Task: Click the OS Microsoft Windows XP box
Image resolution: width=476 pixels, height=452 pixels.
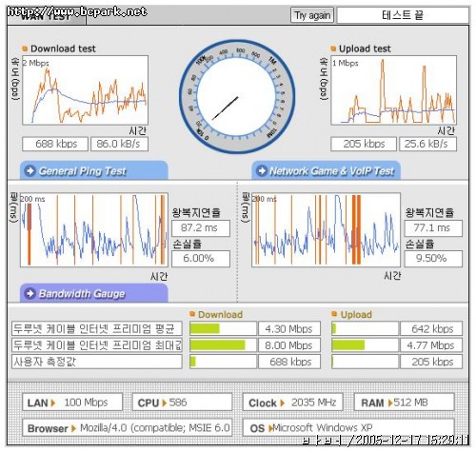Action: pos(348,428)
